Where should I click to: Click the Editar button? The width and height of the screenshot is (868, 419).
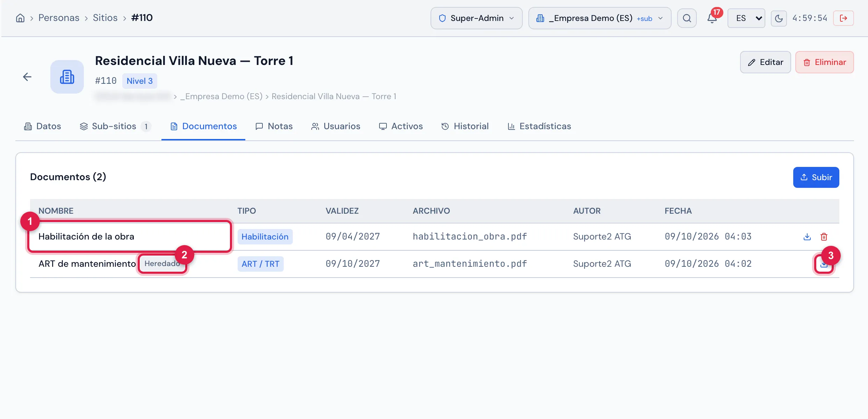(765, 62)
